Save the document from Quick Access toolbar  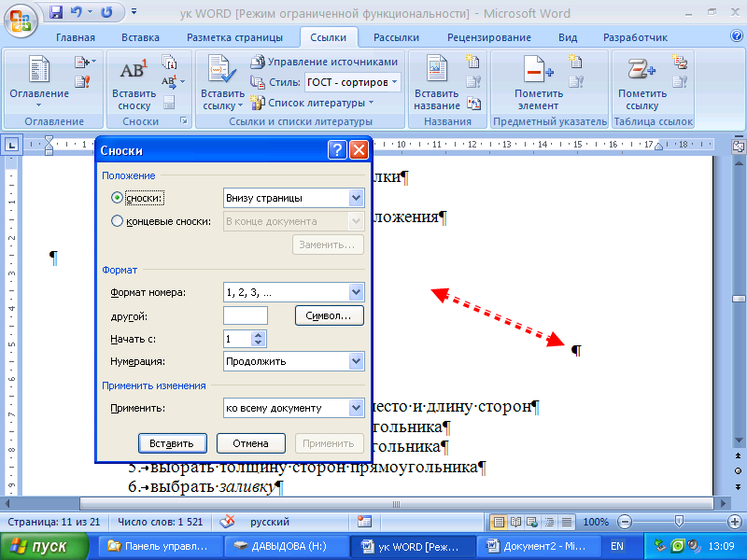click(56, 12)
